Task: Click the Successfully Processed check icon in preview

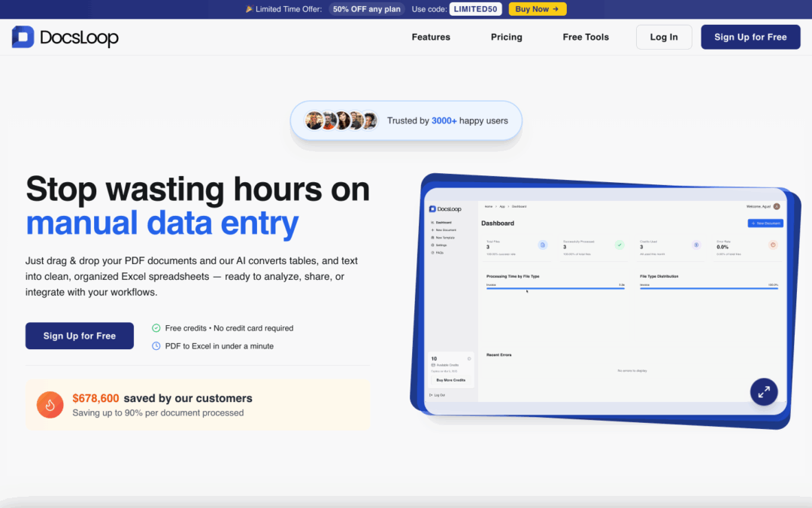Action: click(620, 245)
